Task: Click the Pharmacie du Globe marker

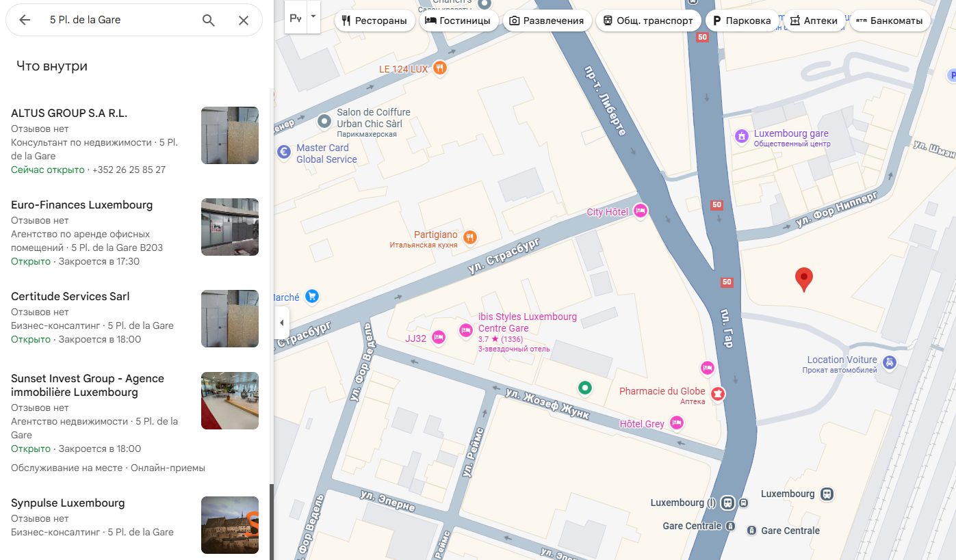Action: click(x=717, y=394)
